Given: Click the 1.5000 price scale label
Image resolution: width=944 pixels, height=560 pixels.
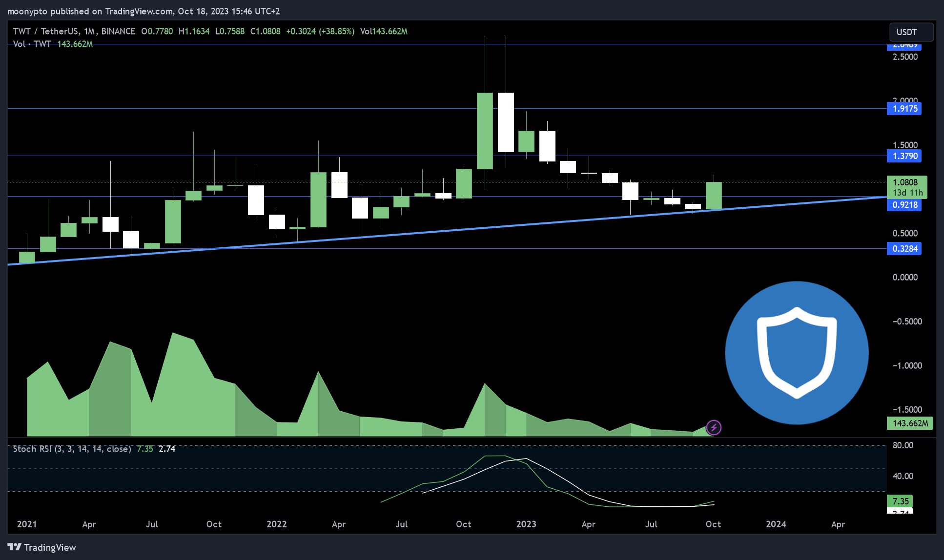Looking at the screenshot, I should 905,145.
